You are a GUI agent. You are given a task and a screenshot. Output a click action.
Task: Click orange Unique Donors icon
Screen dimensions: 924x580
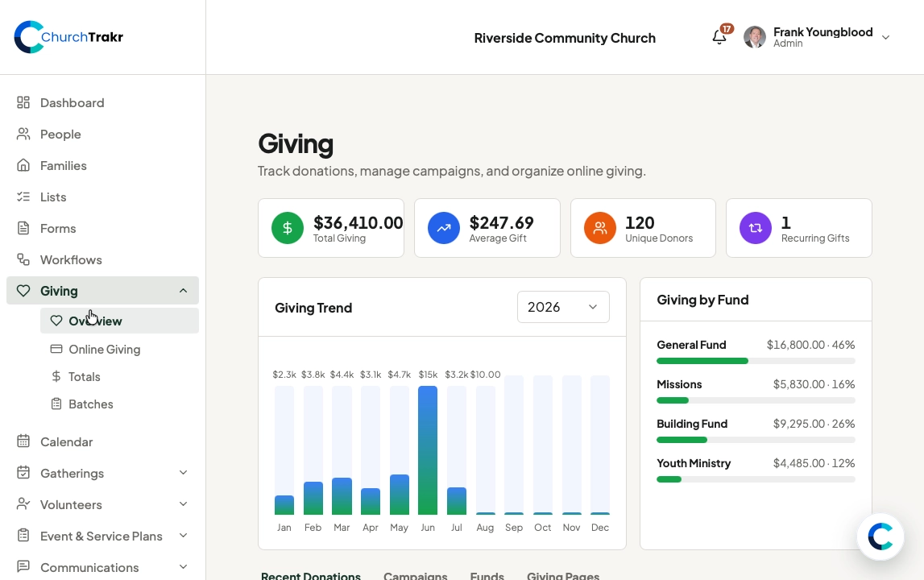(600, 227)
